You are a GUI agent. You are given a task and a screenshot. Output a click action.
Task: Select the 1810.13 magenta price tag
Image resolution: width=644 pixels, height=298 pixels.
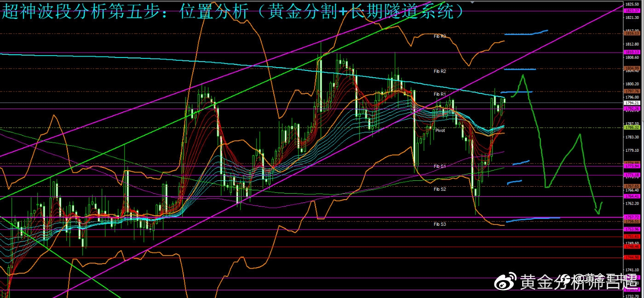tap(632, 52)
